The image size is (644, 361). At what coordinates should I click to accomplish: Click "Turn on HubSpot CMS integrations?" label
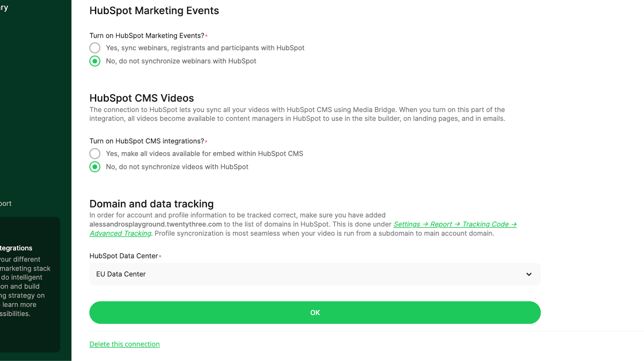[x=147, y=141]
